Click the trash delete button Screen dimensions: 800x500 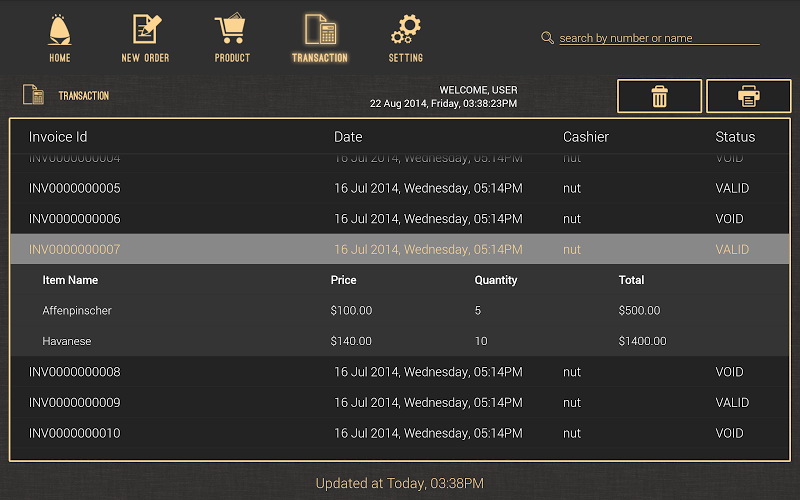click(x=660, y=96)
